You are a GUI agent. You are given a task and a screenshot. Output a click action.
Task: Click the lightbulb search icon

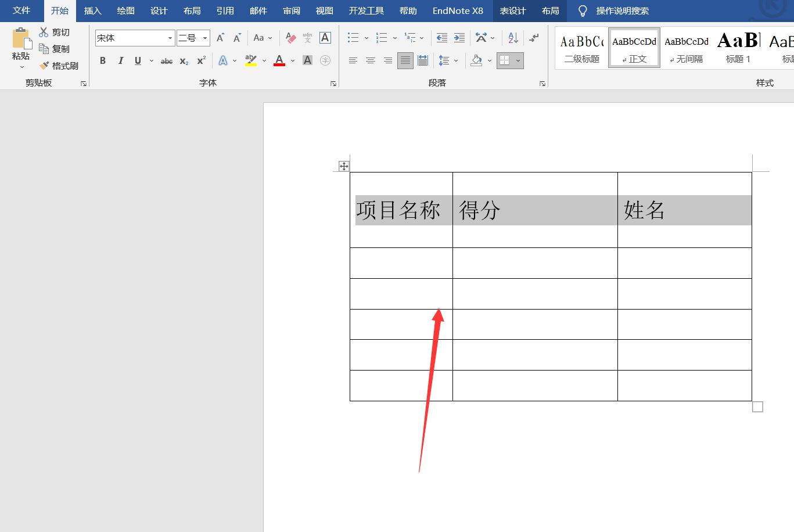(x=583, y=11)
